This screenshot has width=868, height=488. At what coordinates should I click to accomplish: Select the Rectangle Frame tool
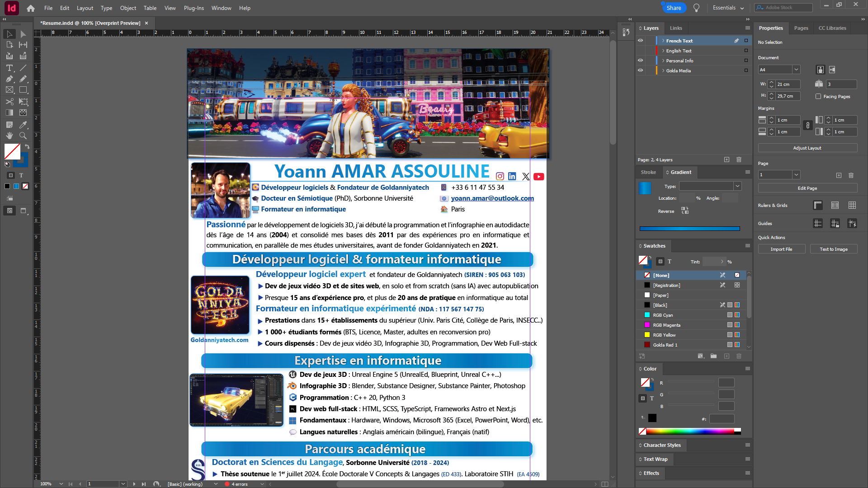[x=9, y=90]
